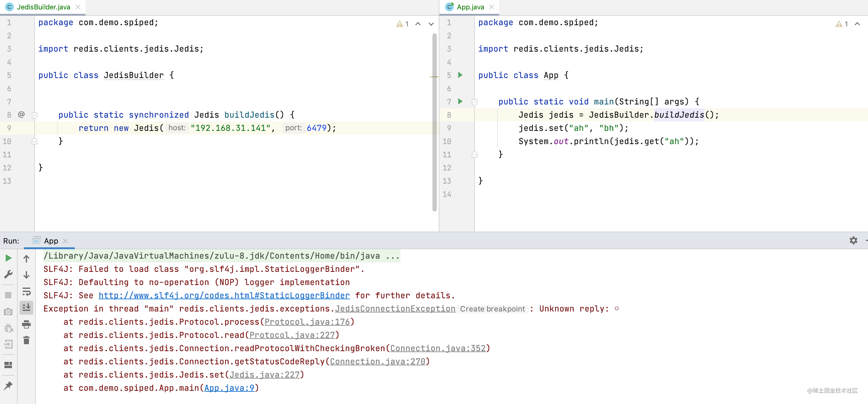Click the JedisBuilder class name
This screenshot has width=868, height=404.
tap(134, 75)
